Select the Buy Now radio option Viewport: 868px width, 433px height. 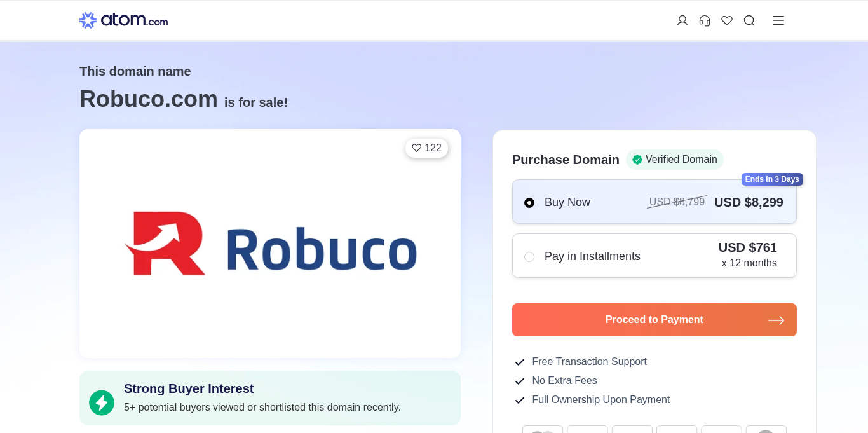click(529, 203)
